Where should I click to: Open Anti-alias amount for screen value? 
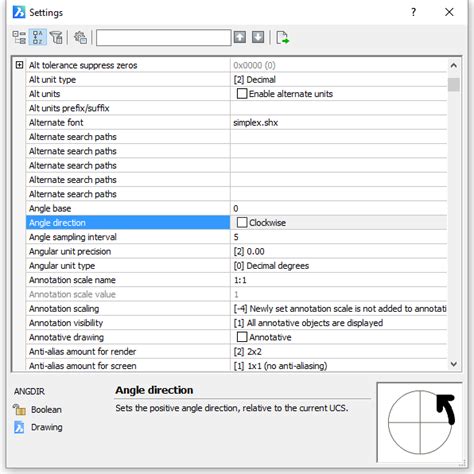coord(338,365)
